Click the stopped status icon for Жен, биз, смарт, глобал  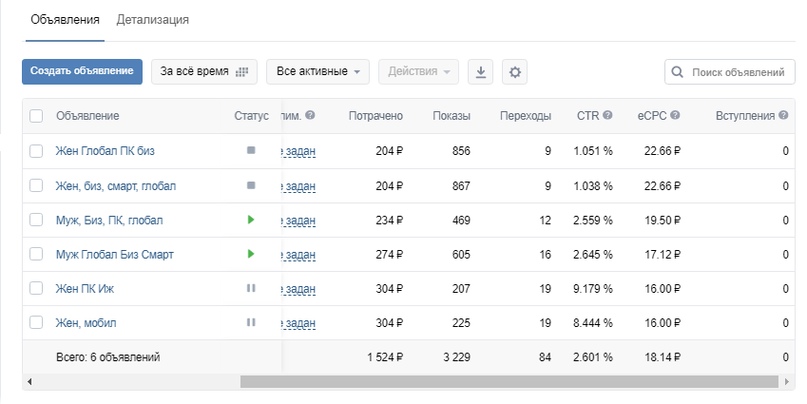[251, 185]
